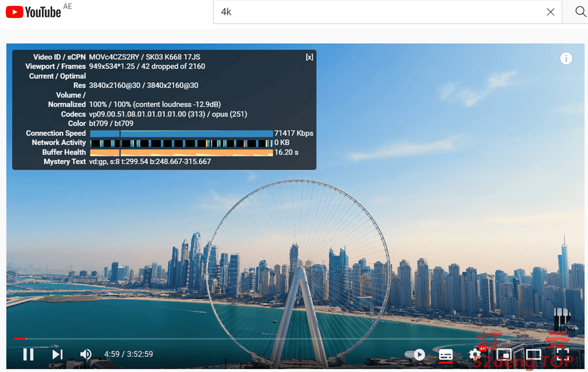Pause the video playback
Viewport: 588px width, 372px height.
pos(28,354)
